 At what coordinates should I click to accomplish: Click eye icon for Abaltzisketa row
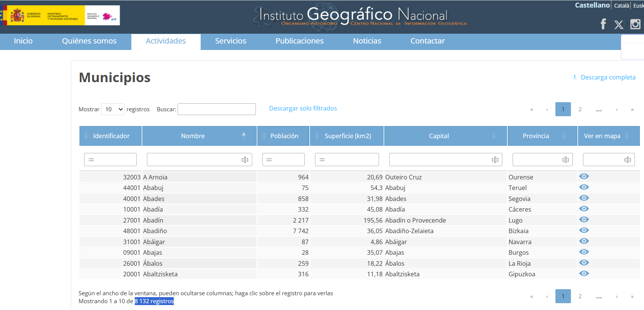tap(584, 273)
